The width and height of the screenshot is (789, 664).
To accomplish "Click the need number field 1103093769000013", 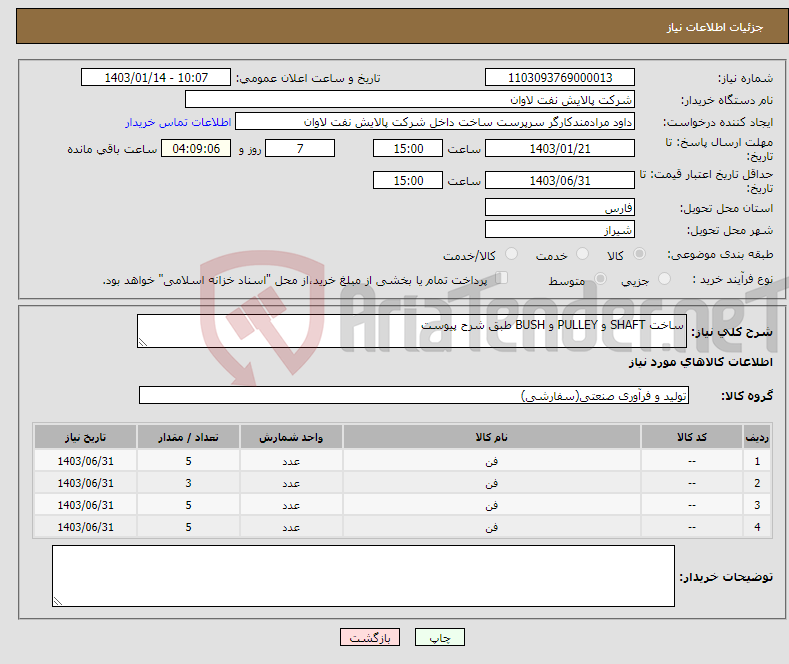I will coord(560,77).
